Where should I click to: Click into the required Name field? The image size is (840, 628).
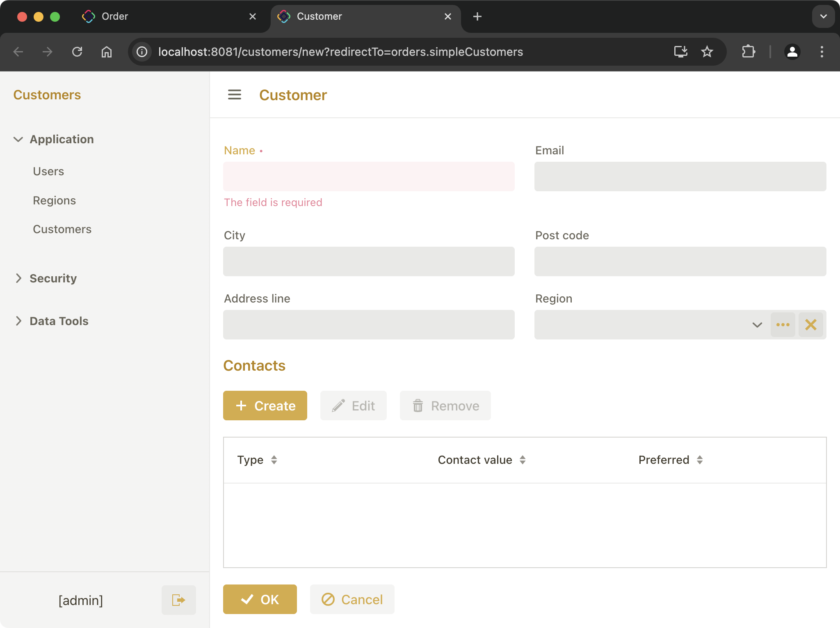coord(368,176)
